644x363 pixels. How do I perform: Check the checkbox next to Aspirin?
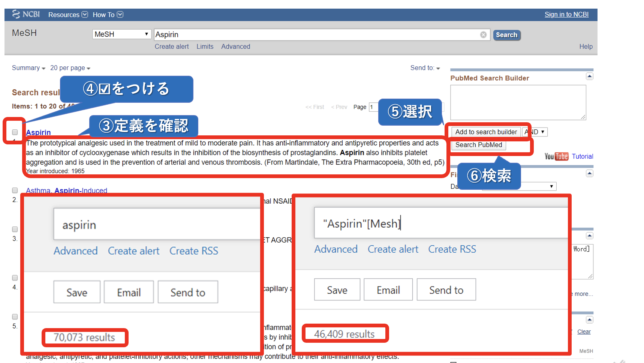[14, 132]
